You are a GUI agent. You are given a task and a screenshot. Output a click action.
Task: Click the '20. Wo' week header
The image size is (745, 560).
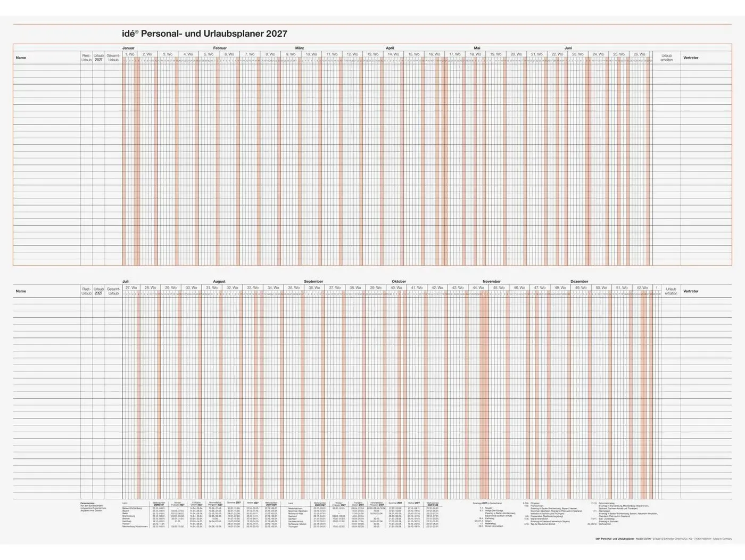[516, 54]
